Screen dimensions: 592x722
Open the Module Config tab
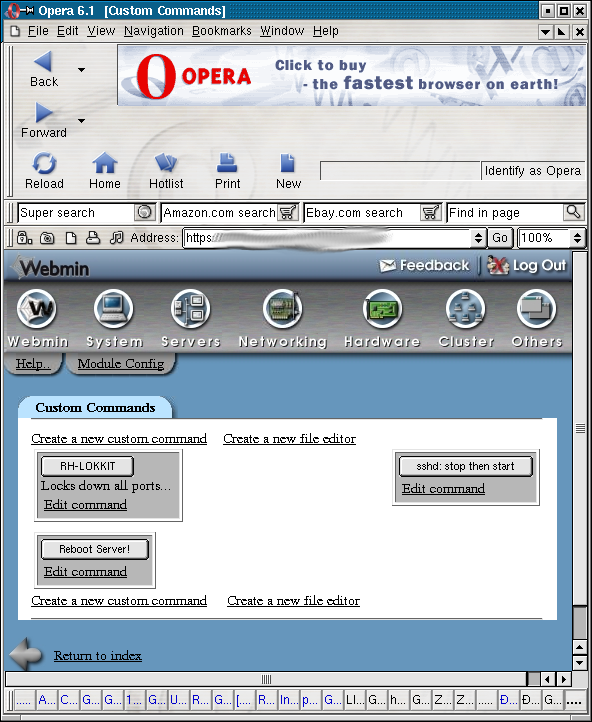click(121, 364)
